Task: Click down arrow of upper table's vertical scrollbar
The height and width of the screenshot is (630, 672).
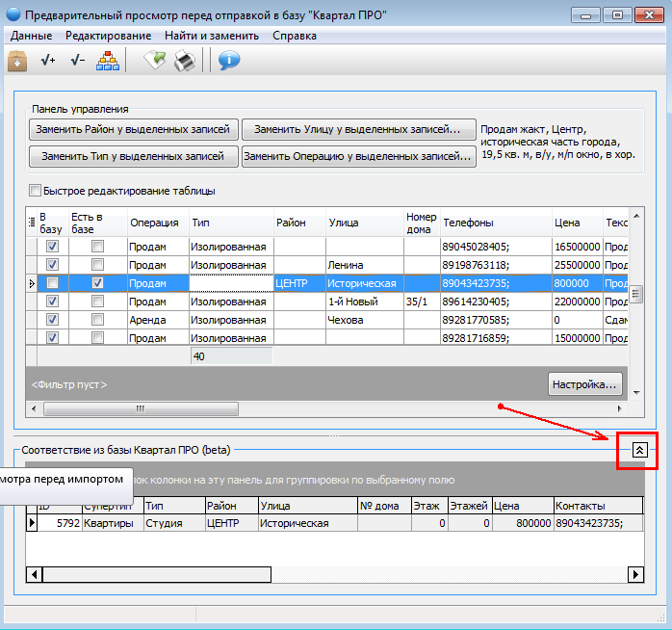Action: coord(635,390)
